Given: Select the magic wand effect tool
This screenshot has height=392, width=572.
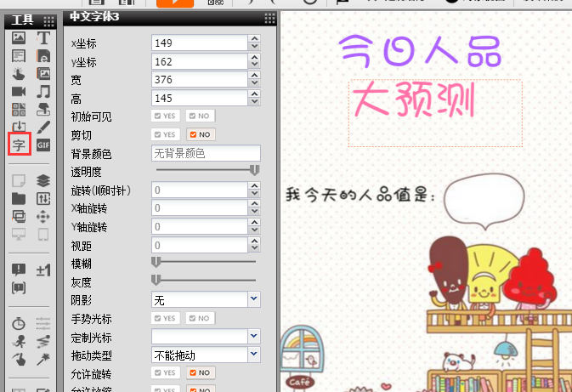Looking at the screenshot, I should point(43,360).
